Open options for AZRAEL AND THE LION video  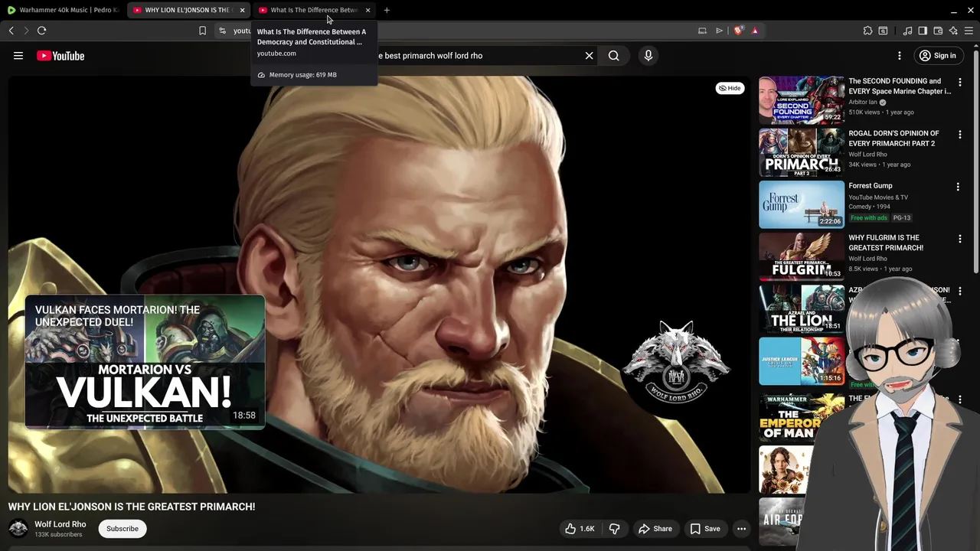coord(960,291)
